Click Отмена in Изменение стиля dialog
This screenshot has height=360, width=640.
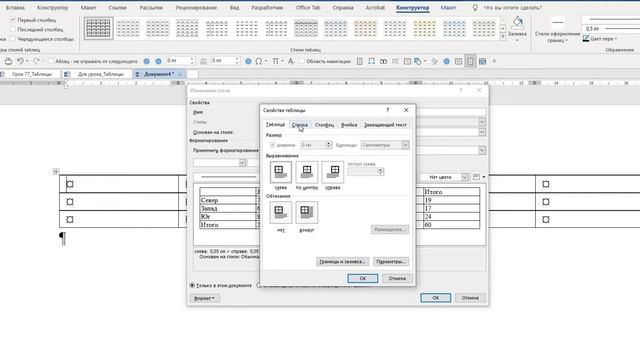pyautogui.click(x=470, y=298)
